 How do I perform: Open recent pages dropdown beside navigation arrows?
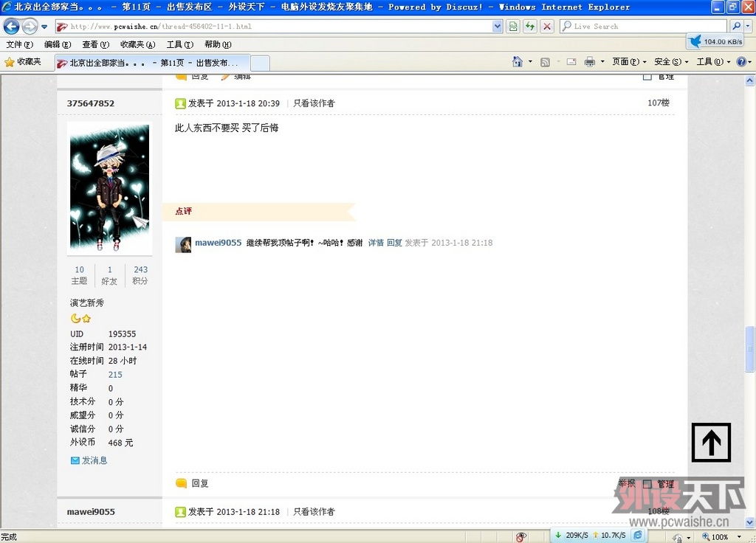[44, 27]
